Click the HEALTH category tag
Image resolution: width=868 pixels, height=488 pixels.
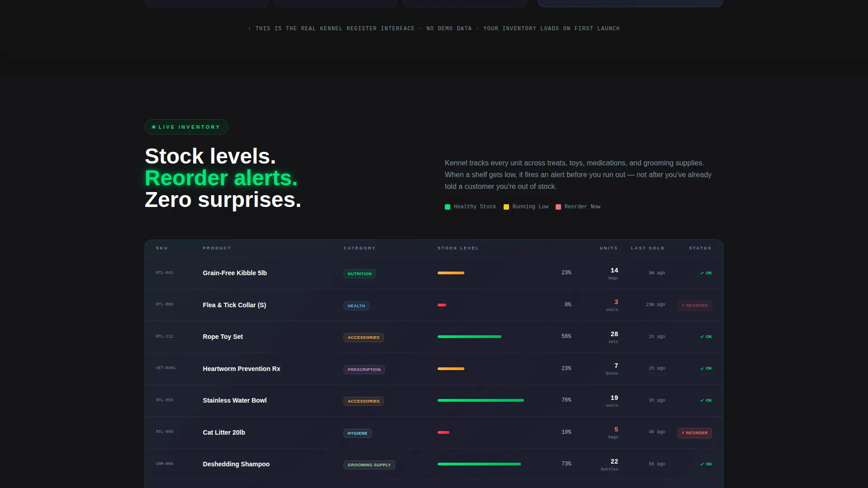[356, 306]
